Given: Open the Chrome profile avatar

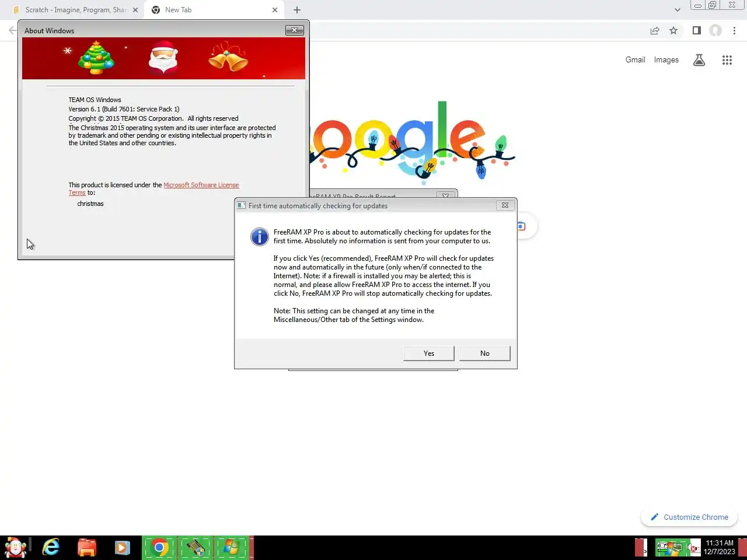Looking at the screenshot, I should click(x=715, y=30).
